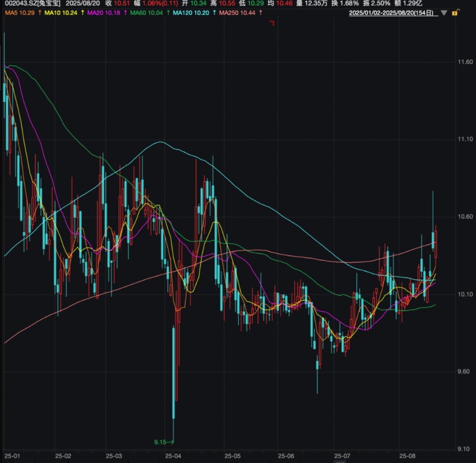Click the 2025/01/02-2025/08/20 date range link
476x463 pixels.
393,12
